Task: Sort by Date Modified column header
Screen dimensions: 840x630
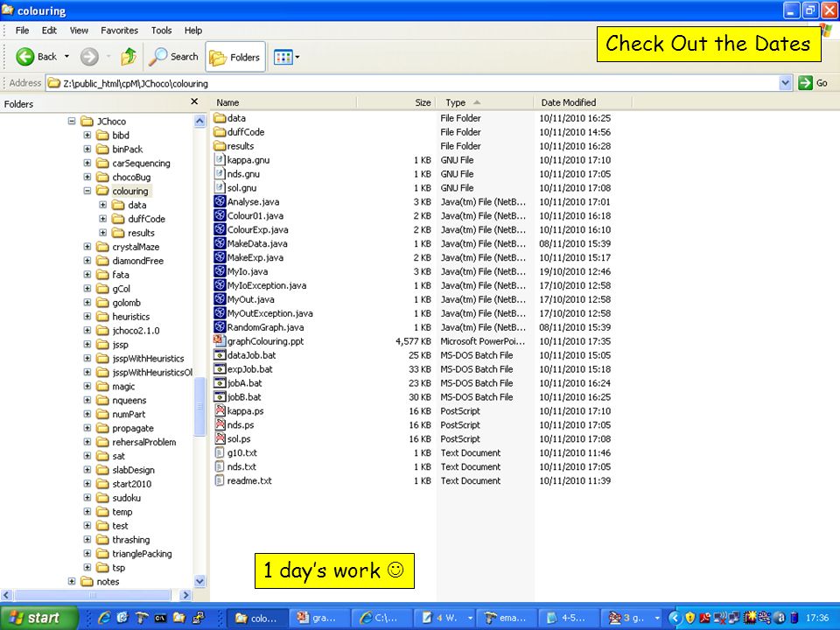Action: click(583, 102)
